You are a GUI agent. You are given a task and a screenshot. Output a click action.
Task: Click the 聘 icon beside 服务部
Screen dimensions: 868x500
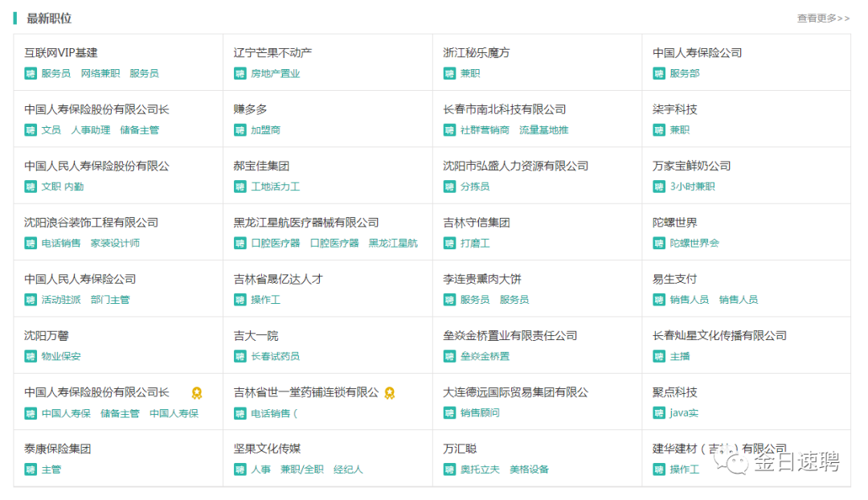click(x=659, y=74)
